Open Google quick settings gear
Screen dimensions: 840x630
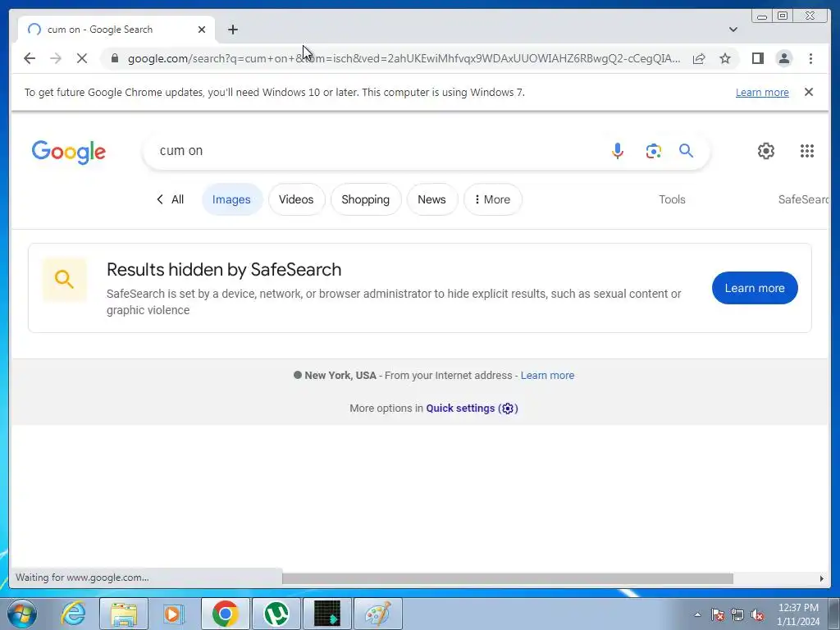(766, 151)
